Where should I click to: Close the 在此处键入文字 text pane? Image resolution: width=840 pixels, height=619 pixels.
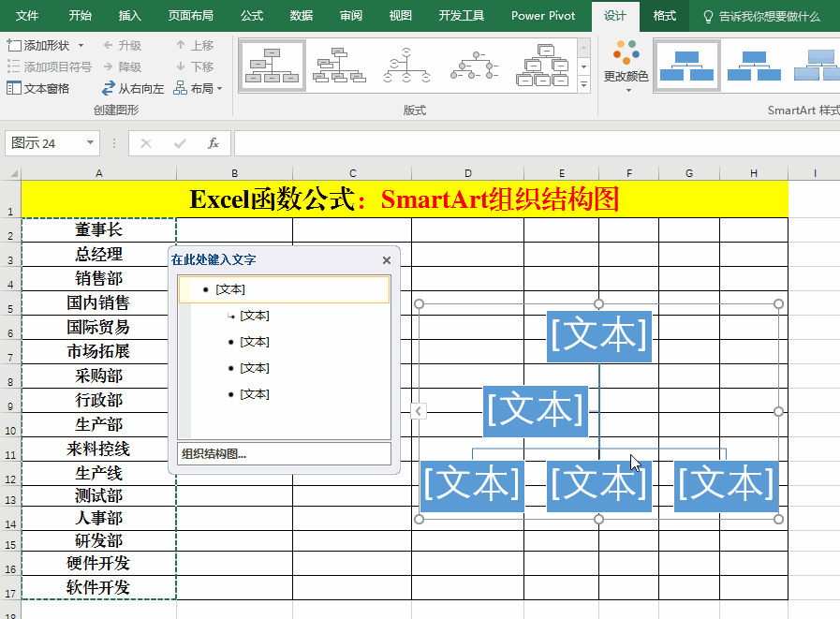pos(387,260)
